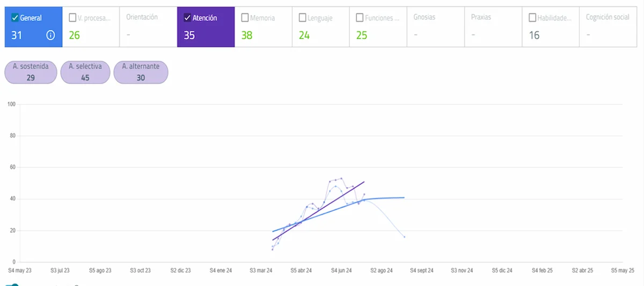
Task: Select the A. selectiva pill button
Action: (85, 72)
